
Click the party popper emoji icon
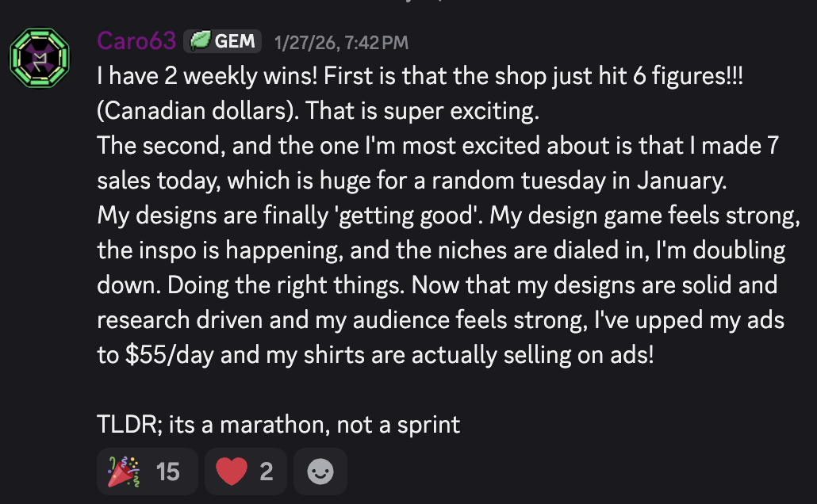pos(123,472)
